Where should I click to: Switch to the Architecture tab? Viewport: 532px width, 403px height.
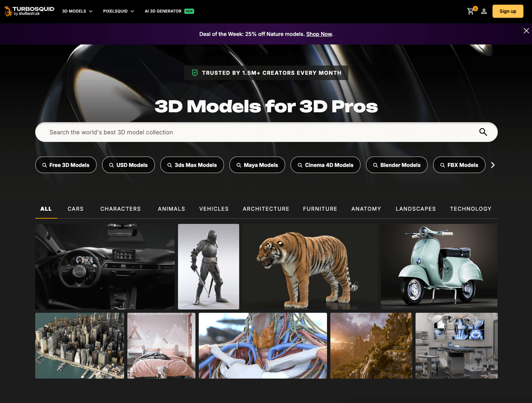coord(266,209)
